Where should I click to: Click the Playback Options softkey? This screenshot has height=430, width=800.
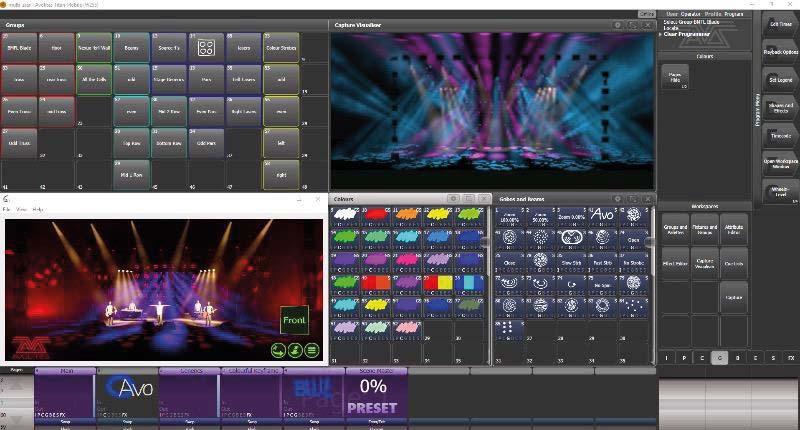781,53
